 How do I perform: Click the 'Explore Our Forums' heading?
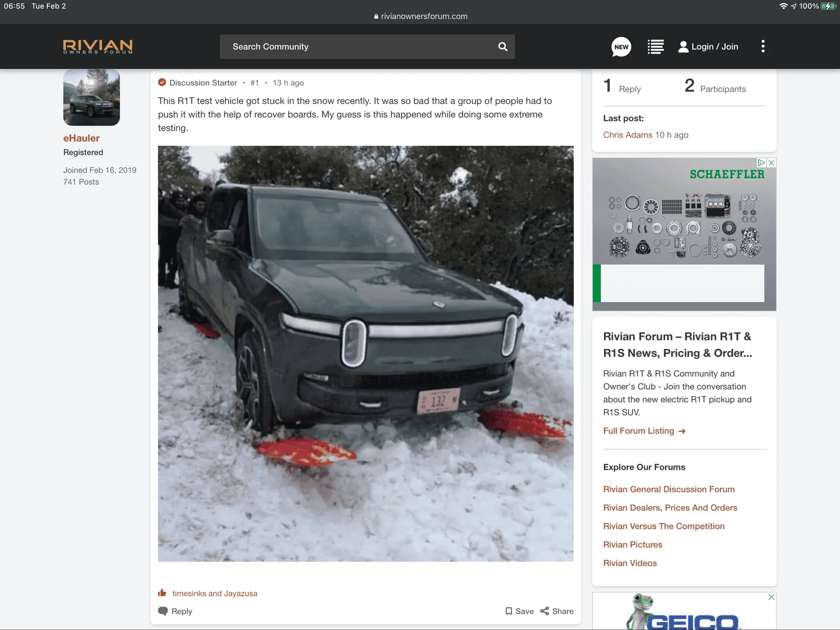pyautogui.click(x=644, y=467)
